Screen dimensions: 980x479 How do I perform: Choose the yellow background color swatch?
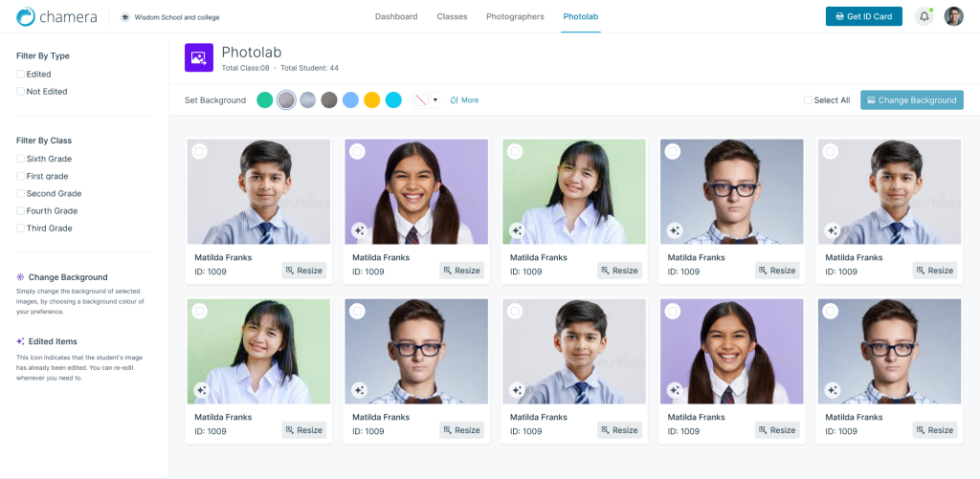point(372,100)
